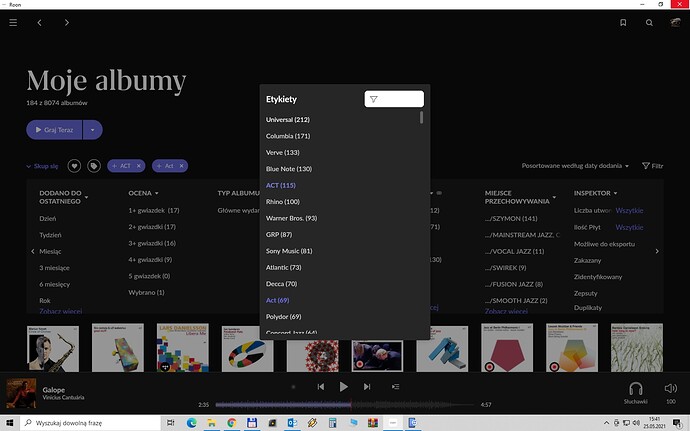Click Wszystkie next to Liczba utworów
The width and height of the screenshot is (690, 431).
tap(629, 210)
